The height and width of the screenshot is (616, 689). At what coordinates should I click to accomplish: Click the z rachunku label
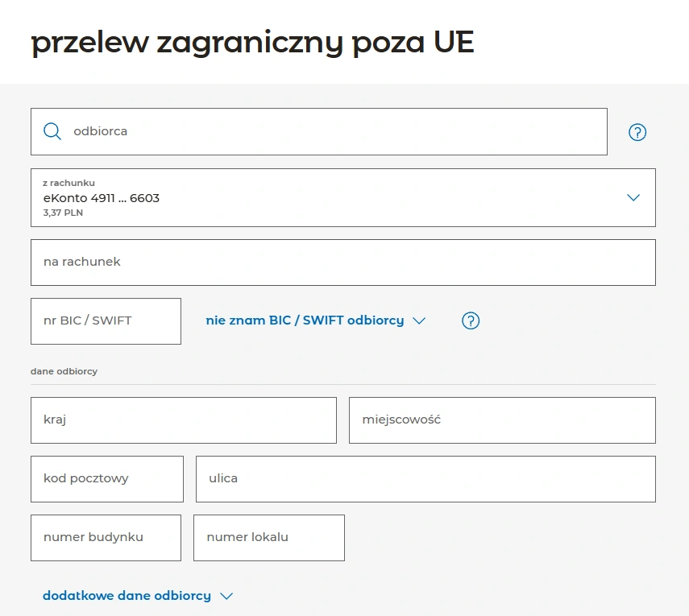[69, 183]
